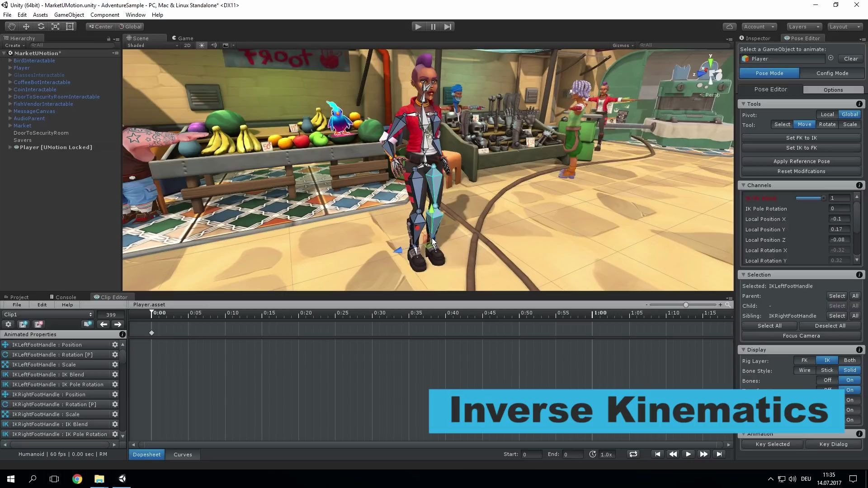Viewport: 868px width, 488px height.
Task: Switch to the Curves tab
Action: pos(183,455)
